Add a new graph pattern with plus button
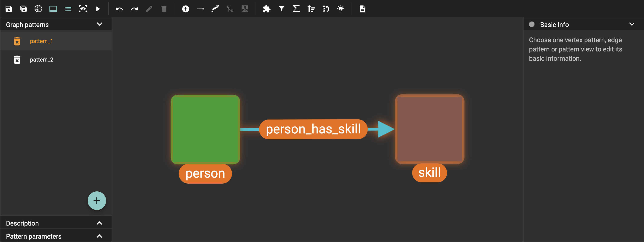 coord(97,200)
